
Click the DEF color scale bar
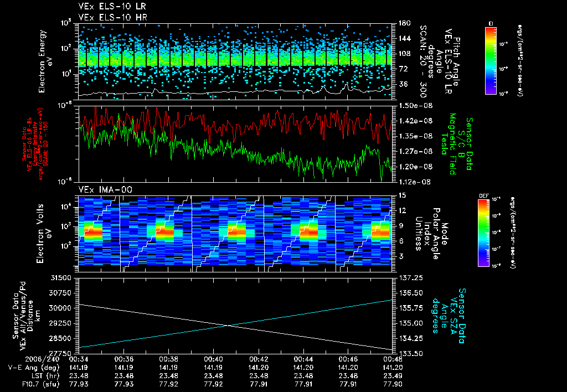(x=484, y=233)
